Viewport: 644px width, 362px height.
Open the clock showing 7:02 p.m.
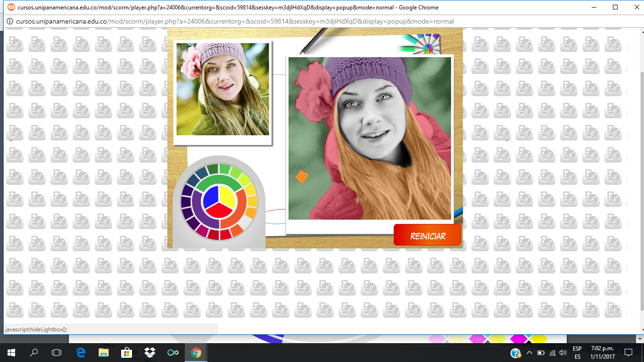coord(602,353)
